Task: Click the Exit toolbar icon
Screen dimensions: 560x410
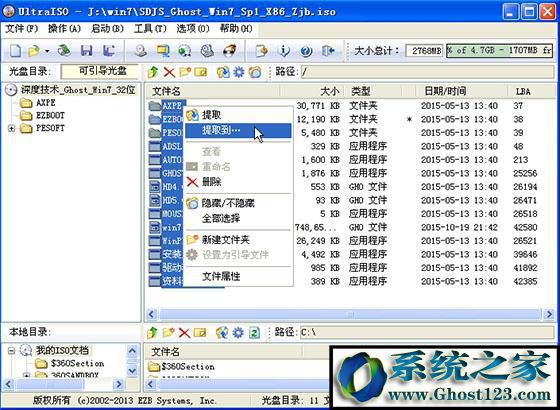Action: tap(329, 51)
